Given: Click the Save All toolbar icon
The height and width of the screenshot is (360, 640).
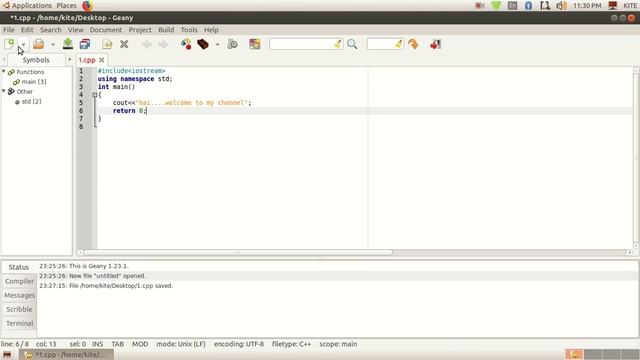Looking at the screenshot, I should pyautogui.click(x=85, y=44).
